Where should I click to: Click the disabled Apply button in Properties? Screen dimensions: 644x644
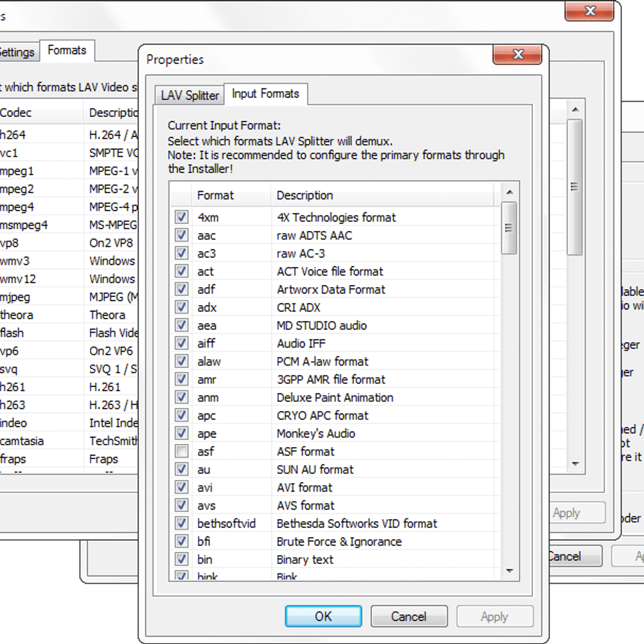click(495, 617)
